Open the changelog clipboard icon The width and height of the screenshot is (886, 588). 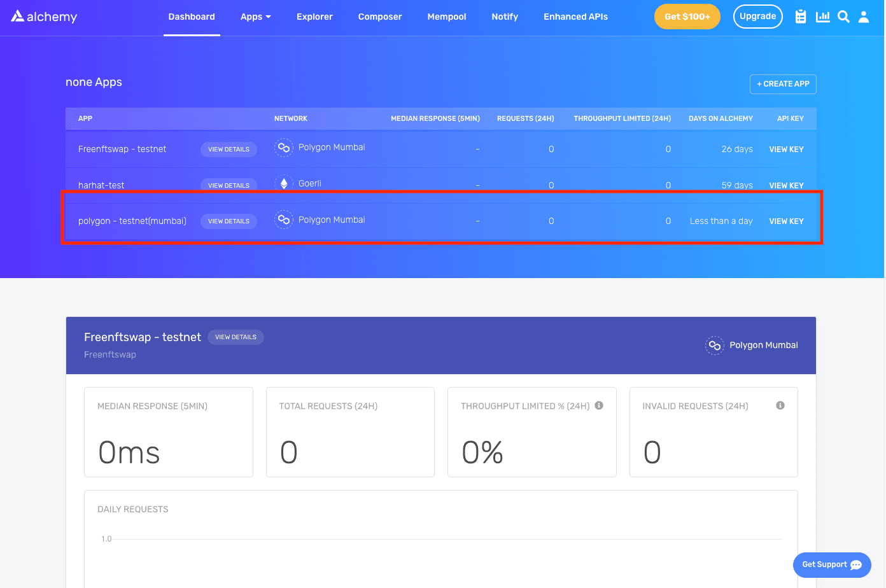(x=801, y=17)
